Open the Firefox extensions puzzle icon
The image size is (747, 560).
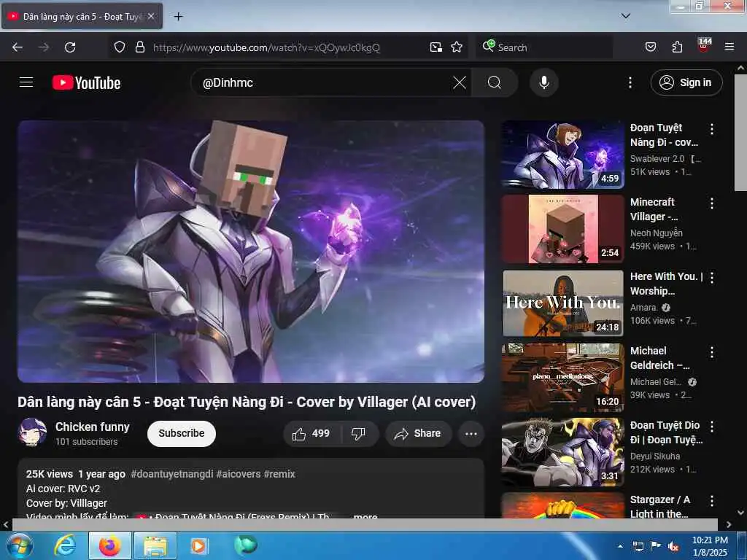677,47
